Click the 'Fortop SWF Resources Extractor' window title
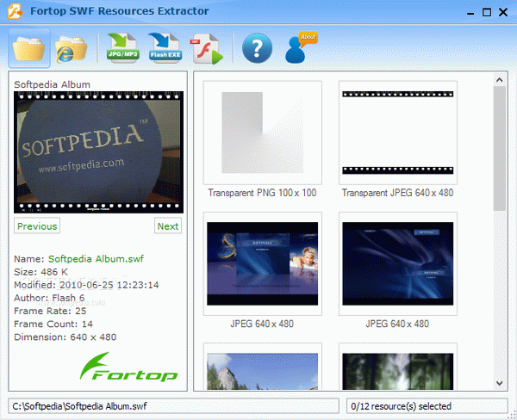Viewport: 517px width, 420px height. (x=120, y=11)
